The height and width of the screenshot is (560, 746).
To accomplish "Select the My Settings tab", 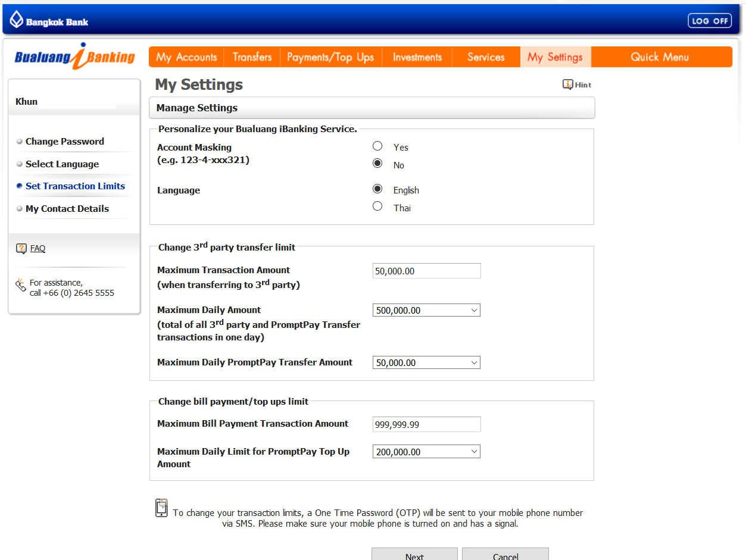I will (555, 57).
